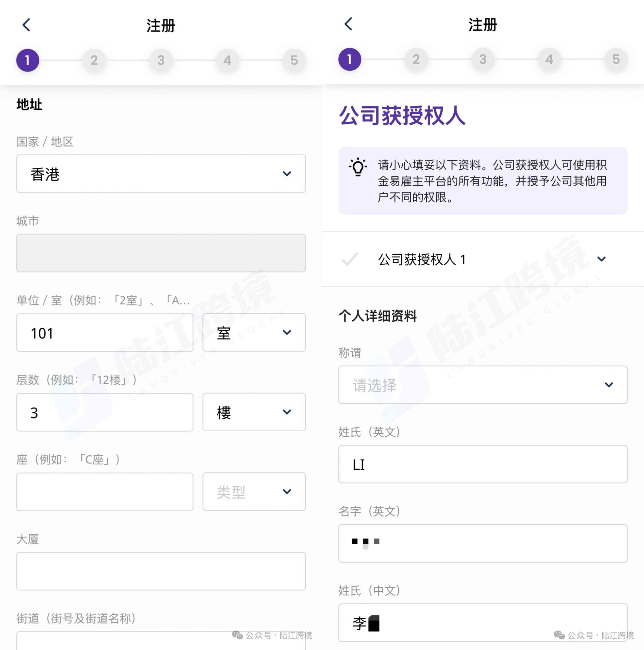Open the 称谓 请选择 dropdown
The image size is (644, 650).
pyautogui.click(x=483, y=385)
